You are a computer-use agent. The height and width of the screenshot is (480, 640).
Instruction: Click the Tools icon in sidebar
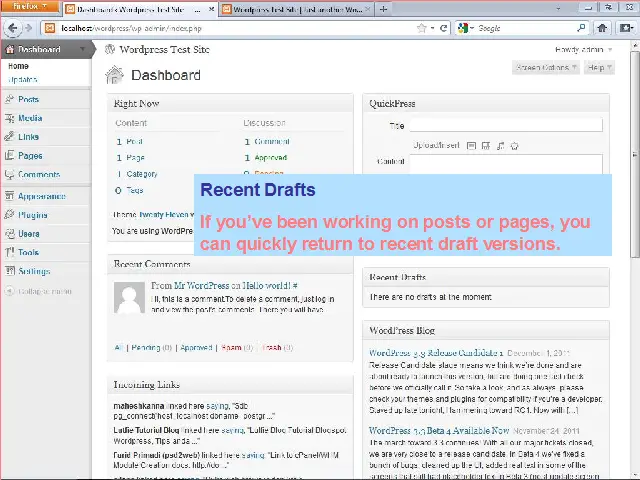[x=10, y=252]
